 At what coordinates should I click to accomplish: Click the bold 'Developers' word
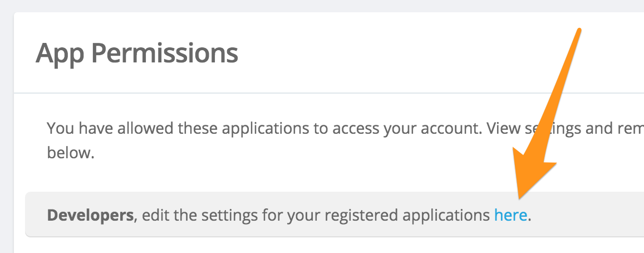[x=90, y=215]
